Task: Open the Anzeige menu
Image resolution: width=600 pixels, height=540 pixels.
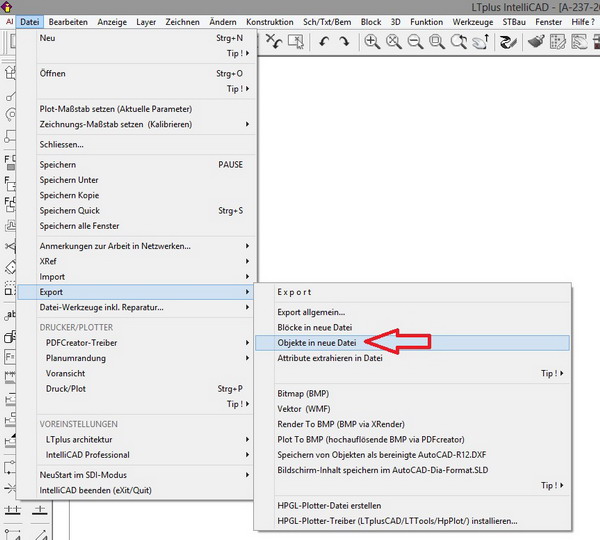Action: pyautogui.click(x=112, y=22)
